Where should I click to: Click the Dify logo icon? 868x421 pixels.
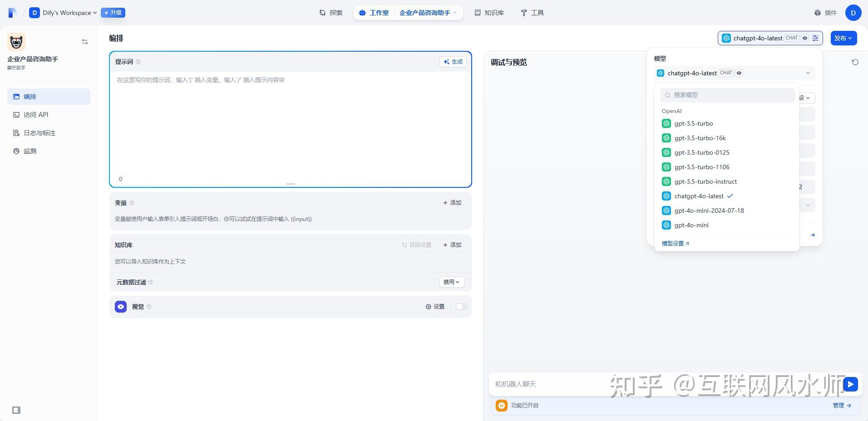(12, 13)
